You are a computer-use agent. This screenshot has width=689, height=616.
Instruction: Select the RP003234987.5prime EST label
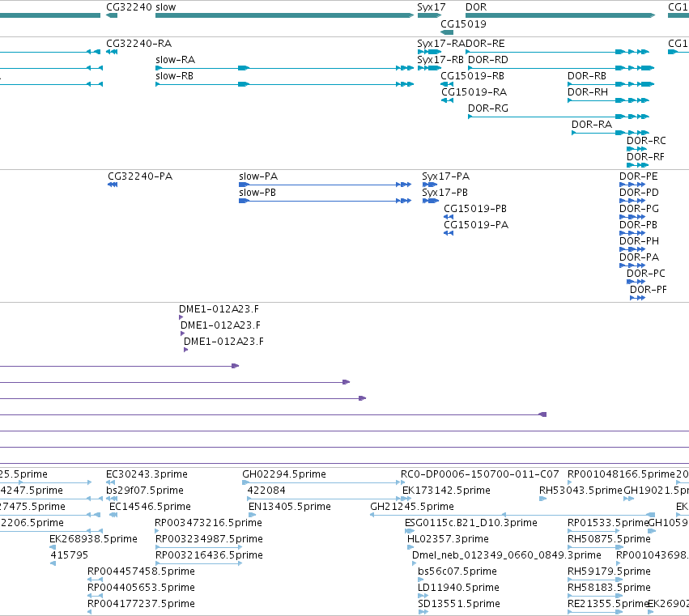(209, 540)
